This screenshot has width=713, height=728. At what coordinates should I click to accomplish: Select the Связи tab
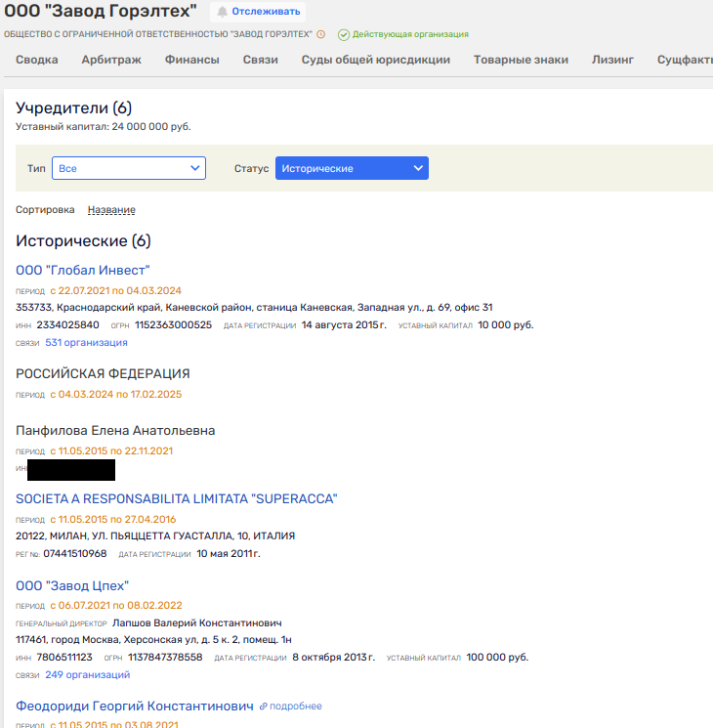tap(261, 60)
